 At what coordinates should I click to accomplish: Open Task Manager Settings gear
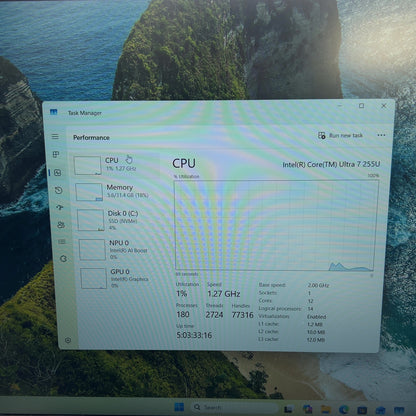68,340
